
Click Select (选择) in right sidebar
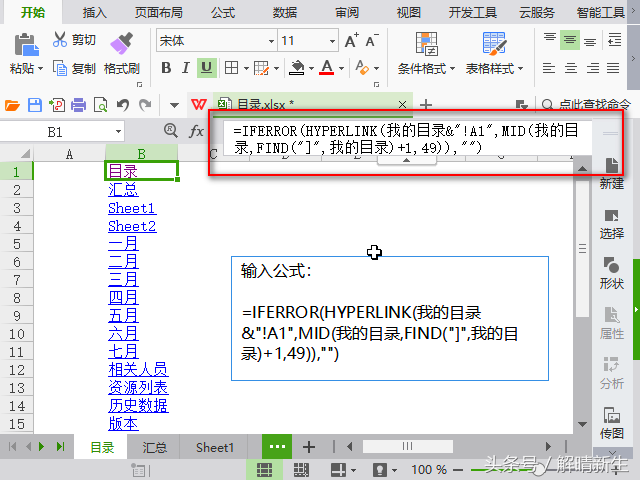point(611,224)
